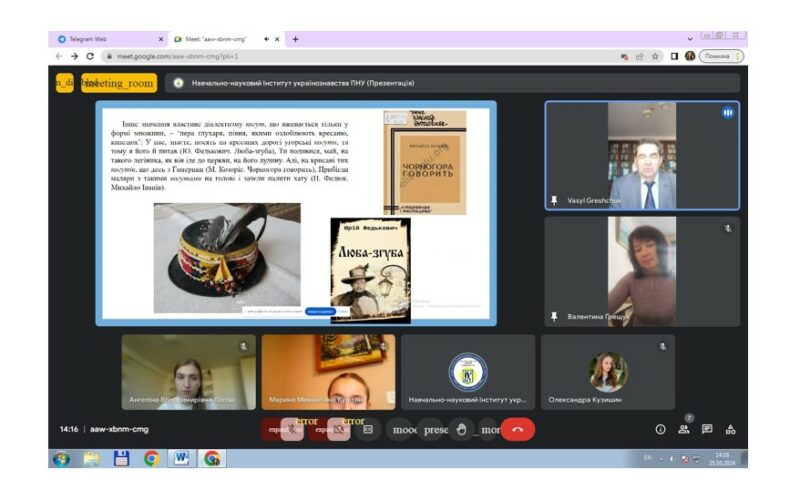The width and height of the screenshot is (800, 500).
Task: Open the in-call chat panel
Action: point(707,429)
